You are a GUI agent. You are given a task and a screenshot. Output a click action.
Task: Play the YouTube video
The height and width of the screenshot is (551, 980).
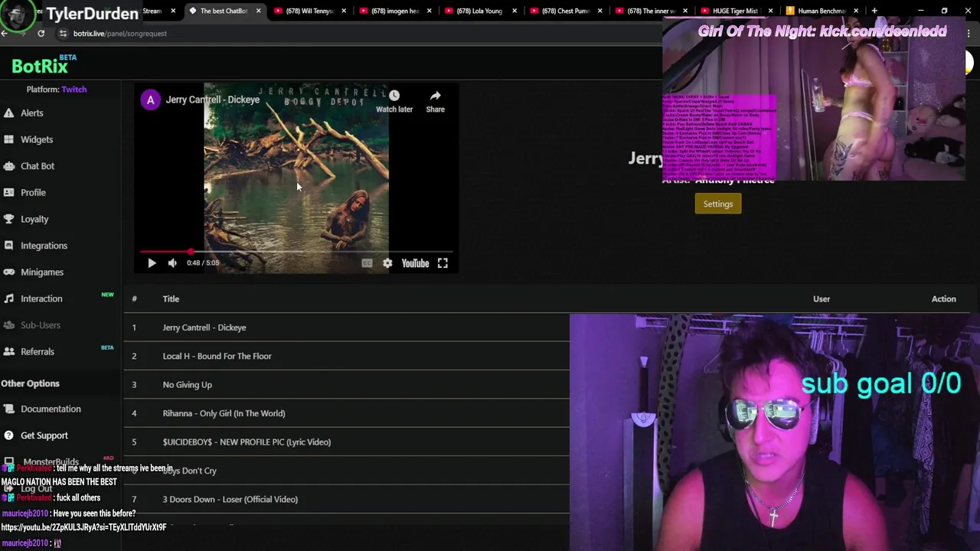[152, 263]
